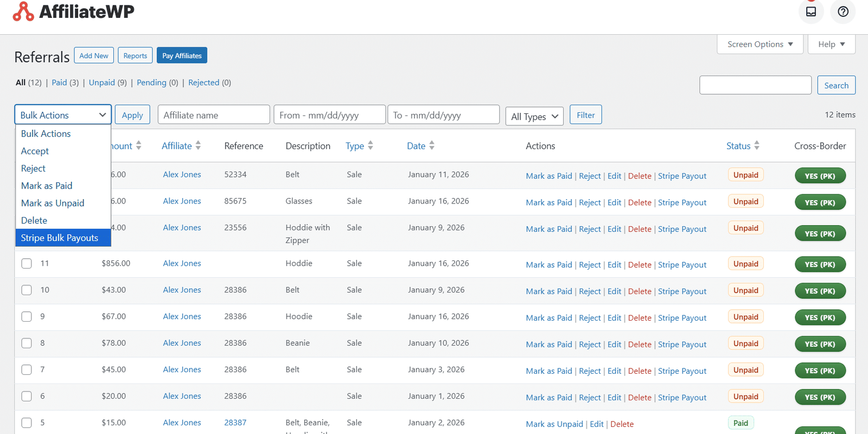Open the Reports page
This screenshot has width=868, height=434.
coord(135,55)
